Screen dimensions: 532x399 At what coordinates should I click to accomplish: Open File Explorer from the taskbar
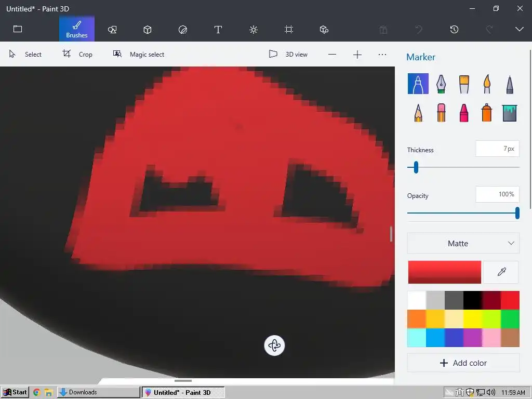[48, 393]
